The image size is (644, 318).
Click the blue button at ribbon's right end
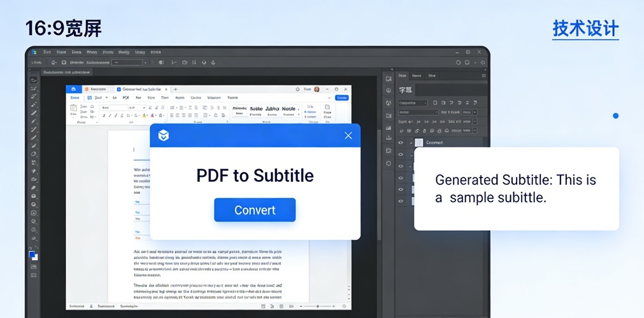pos(341,98)
